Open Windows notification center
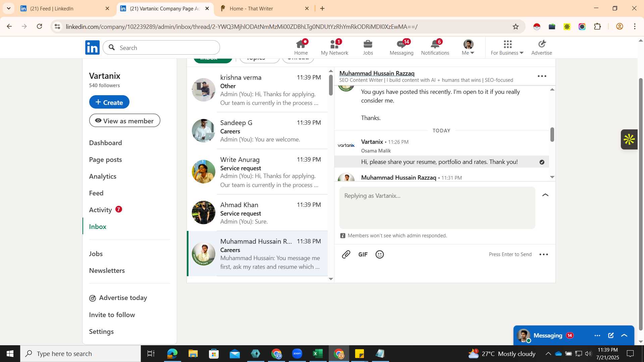644x362 pixels. (630, 354)
